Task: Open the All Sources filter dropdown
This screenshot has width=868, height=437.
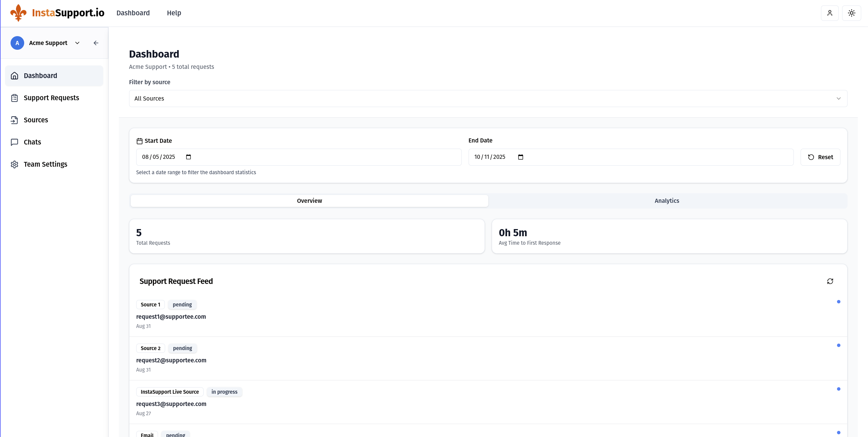Action: coord(488,99)
